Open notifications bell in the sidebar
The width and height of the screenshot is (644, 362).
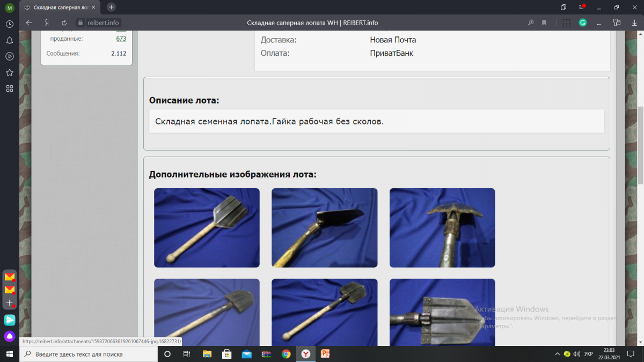[x=10, y=41]
